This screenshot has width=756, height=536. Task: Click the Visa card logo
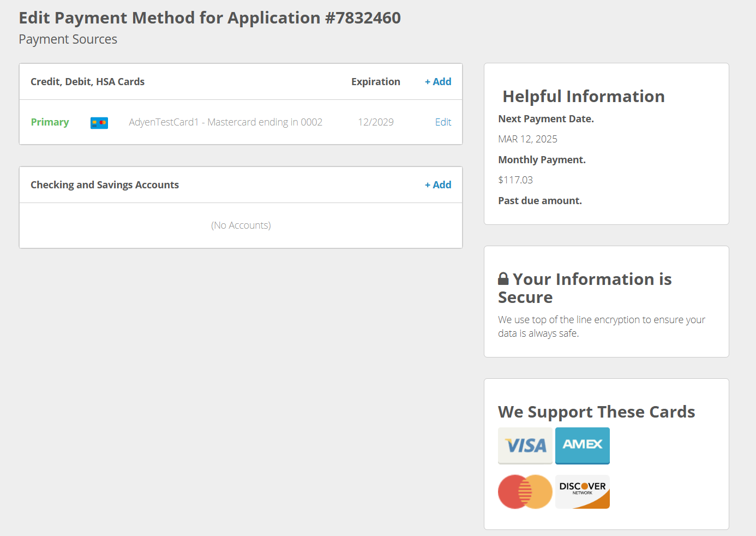click(525, 445)
